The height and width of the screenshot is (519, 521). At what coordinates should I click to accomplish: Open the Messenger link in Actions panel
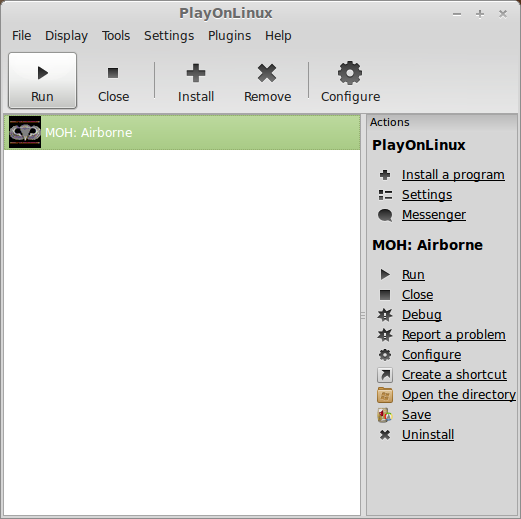434,215
